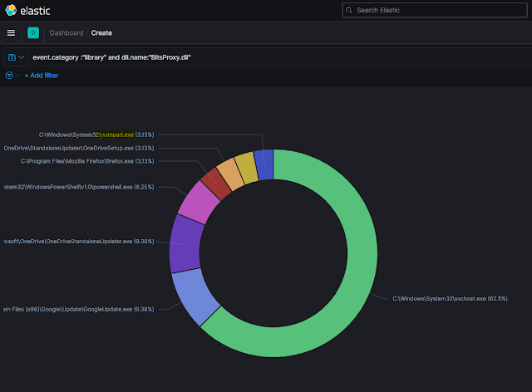Select the light blue GoogleUpdate.exe slice

pos(195,297)
